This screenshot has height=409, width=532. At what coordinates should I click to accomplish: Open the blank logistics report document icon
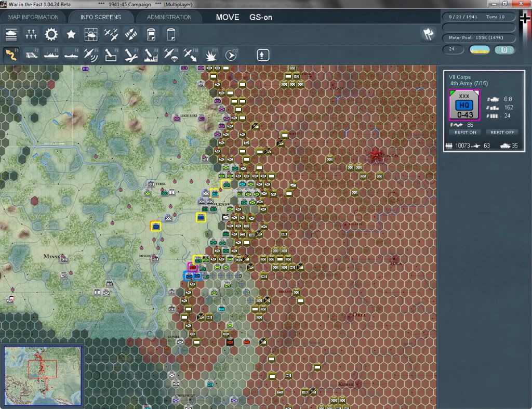(x=171, y=34)
